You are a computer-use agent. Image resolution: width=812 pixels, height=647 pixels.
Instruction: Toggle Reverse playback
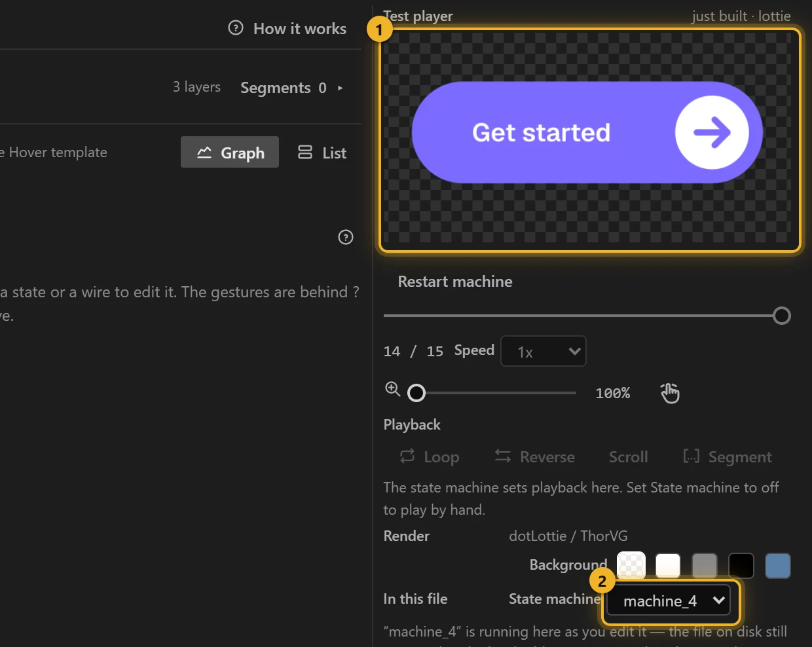click(534, 456)
